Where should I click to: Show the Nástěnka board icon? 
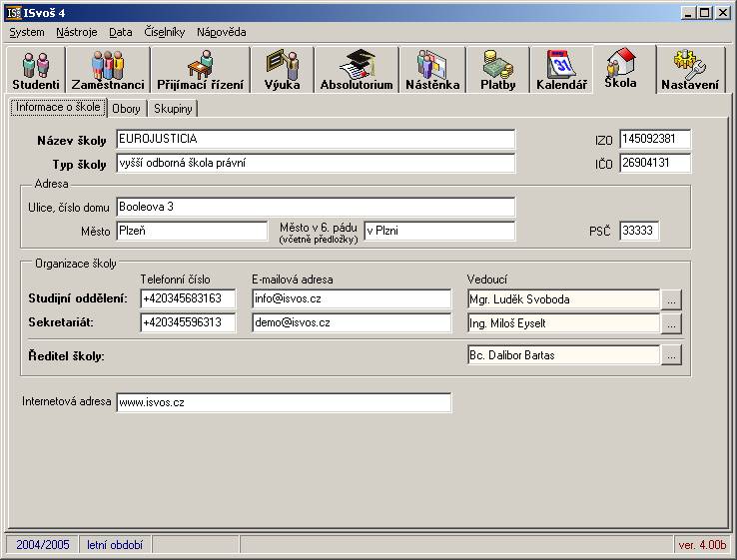click(x=432, y=70)
